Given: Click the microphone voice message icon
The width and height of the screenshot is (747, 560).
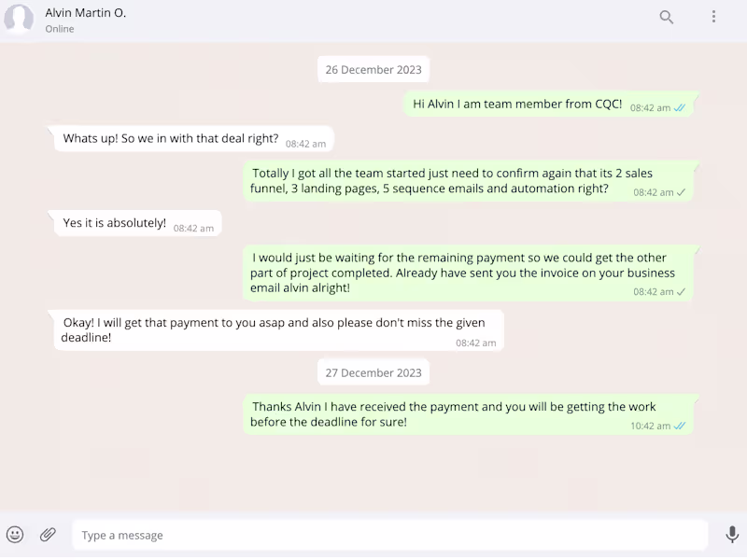Looking at the screenshot, I should [x=731, y=535].
